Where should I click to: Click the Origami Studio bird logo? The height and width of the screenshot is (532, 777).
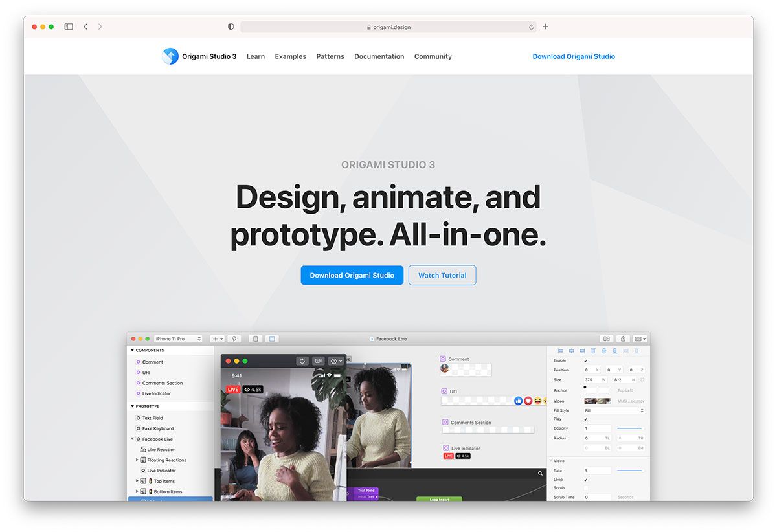coord(170,56)
